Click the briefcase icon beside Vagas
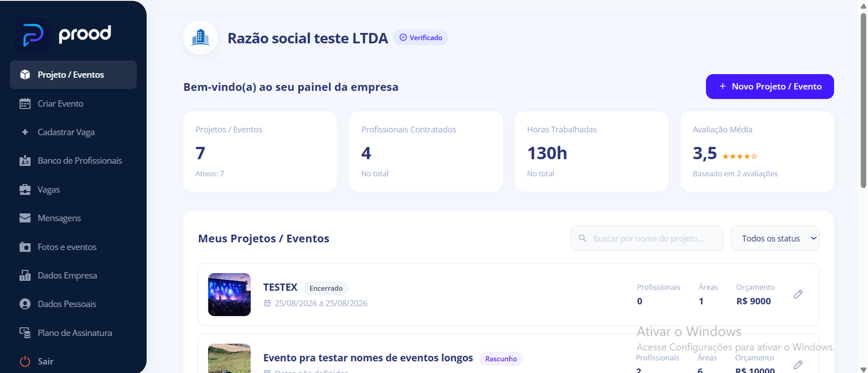The height and width of the screenshot is (373, 868). click(x=25, y=189)
